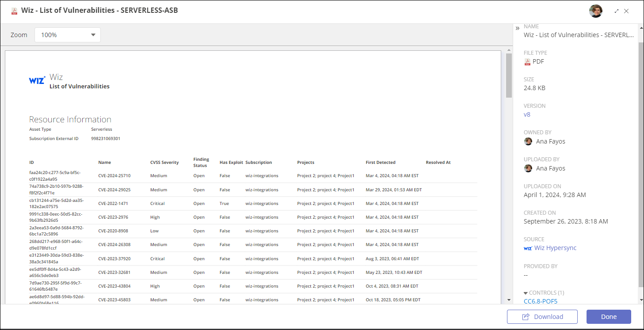This screenshot has height=330, width=644.
Task: Click the Finding Status column header
Action: (201, 163)
